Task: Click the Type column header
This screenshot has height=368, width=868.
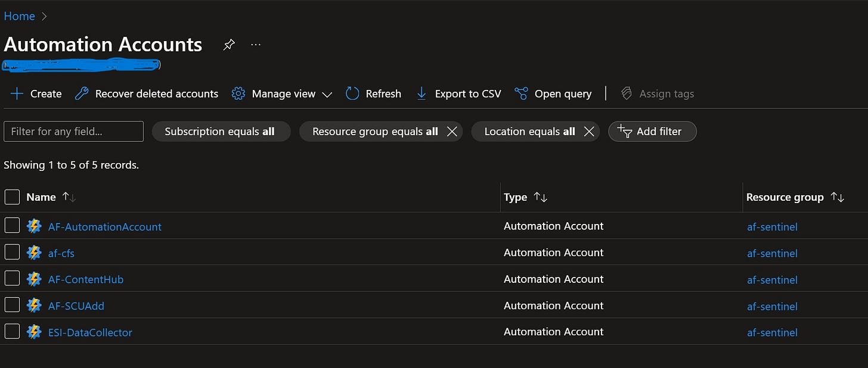Action: pos(516,197)
